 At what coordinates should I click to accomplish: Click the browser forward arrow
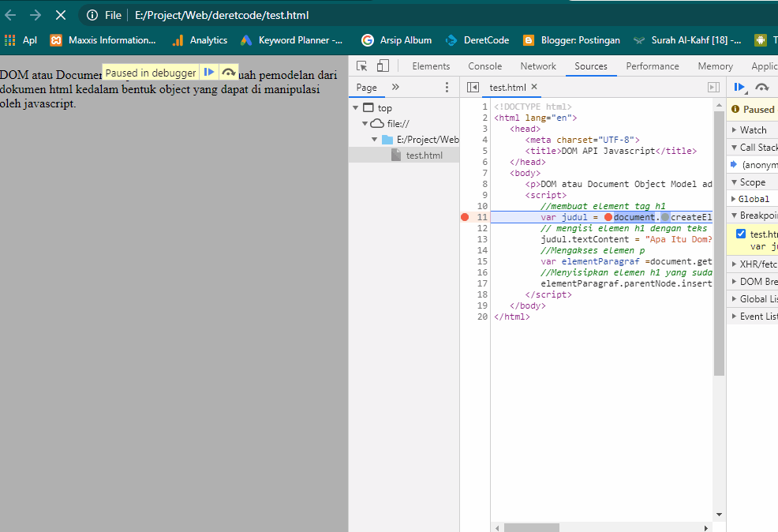click(x=36, y=15)
